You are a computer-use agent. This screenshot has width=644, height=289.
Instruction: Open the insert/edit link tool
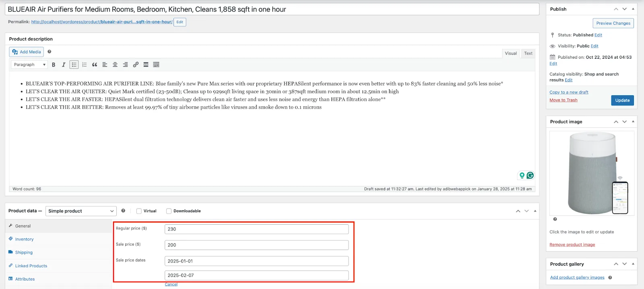pos(136,65)
